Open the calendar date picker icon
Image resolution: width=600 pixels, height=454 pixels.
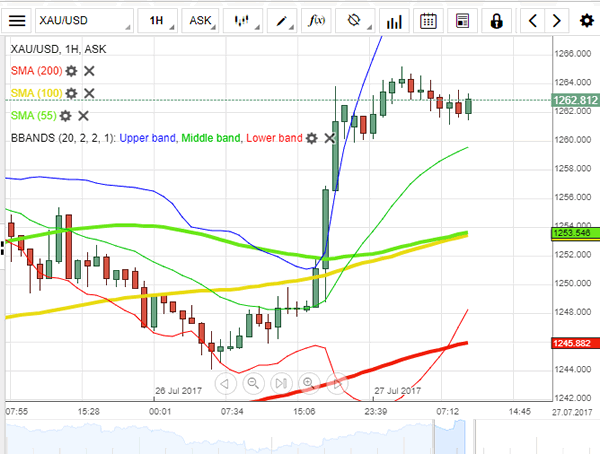(x=428, y=21)
